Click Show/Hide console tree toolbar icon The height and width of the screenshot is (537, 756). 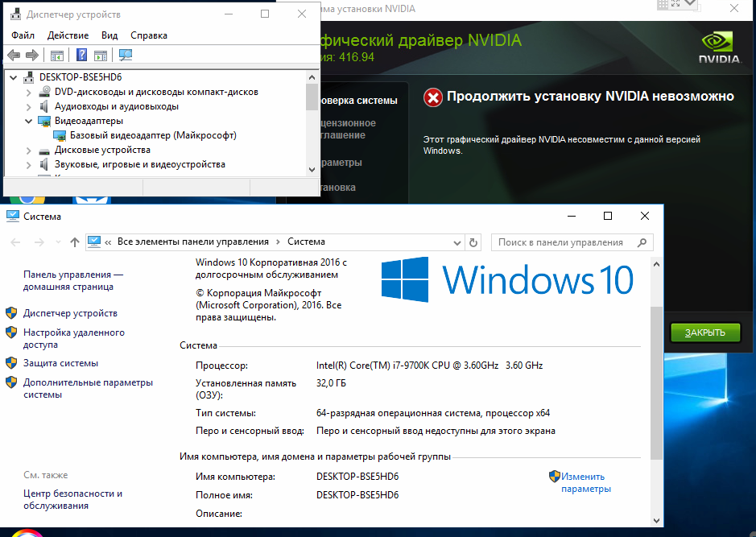point(57,56)
